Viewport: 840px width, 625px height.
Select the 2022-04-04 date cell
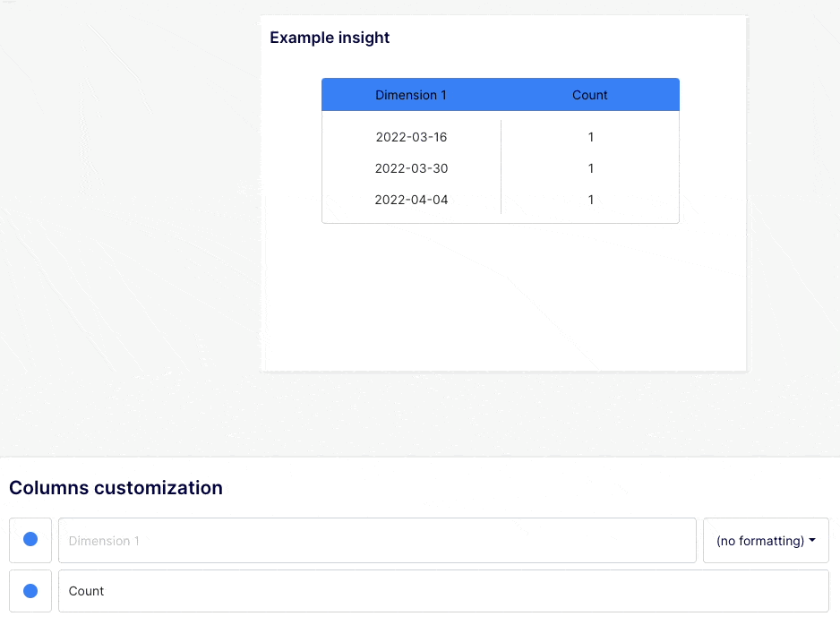pyautogui.click(x=411, y=200)
